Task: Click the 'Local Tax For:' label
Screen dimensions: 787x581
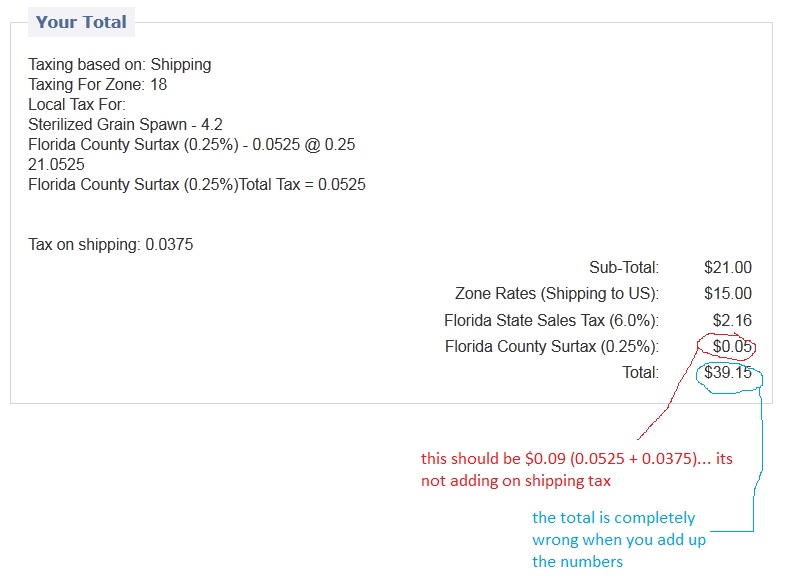Action: 77,104
